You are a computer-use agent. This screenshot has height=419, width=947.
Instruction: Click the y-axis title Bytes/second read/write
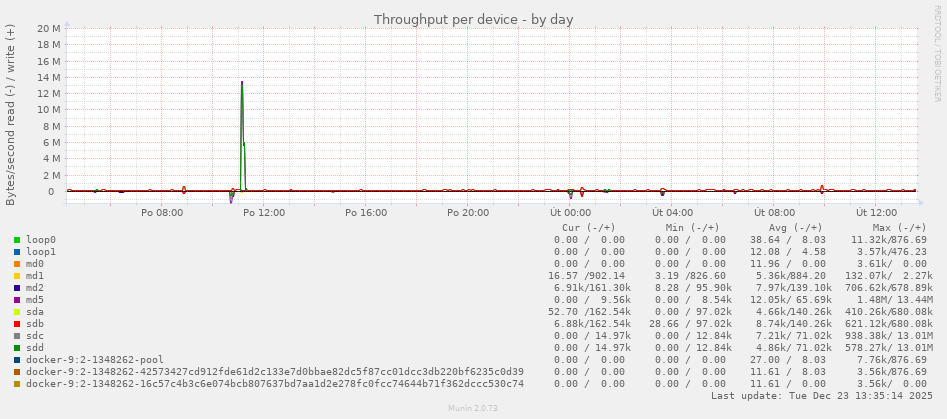click(11, 115)
